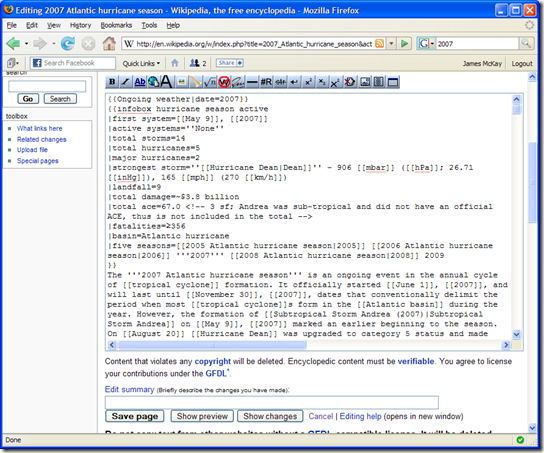This screenshot has height=453, width=544.
Task: Open Facebook toolbar sidebar dropdown
Action: click(x=13, y=63)
